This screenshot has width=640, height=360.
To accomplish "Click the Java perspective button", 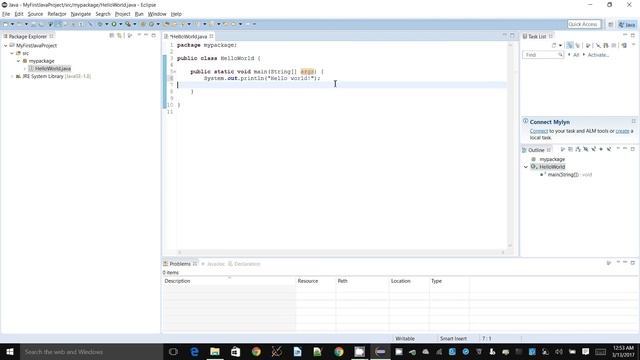I will click(627, 24).
